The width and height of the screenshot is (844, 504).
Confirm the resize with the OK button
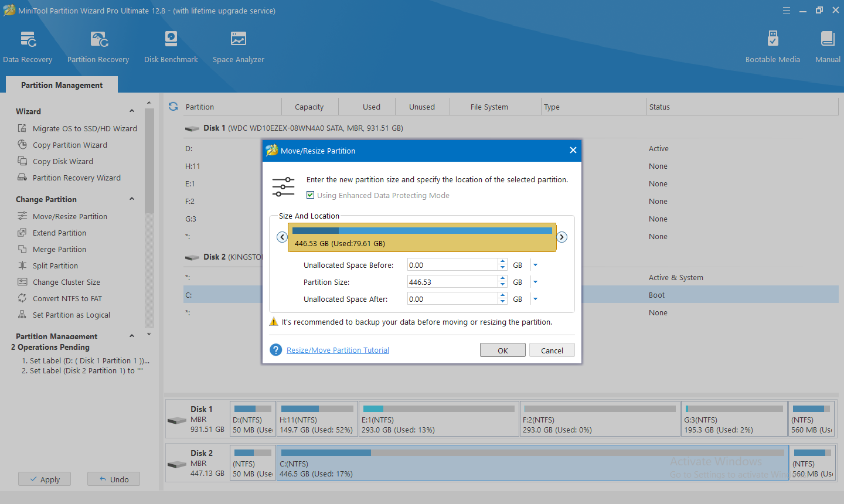503,350
